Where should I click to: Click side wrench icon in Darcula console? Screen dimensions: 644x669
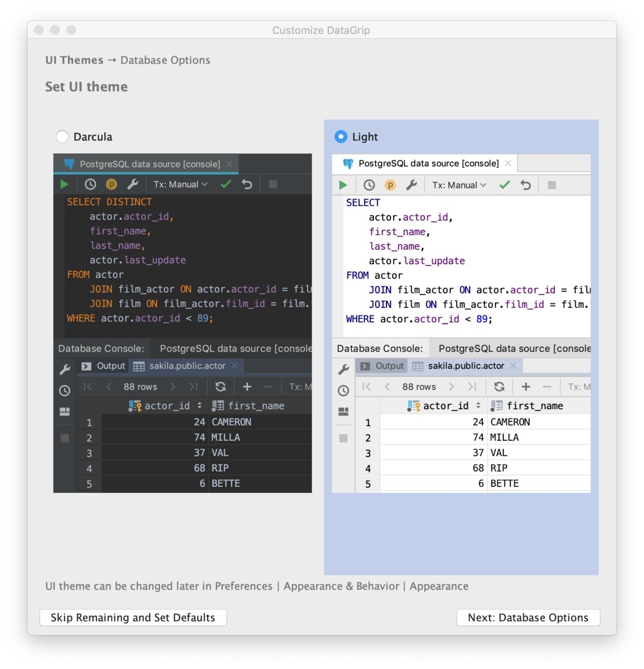click(65, 369)
